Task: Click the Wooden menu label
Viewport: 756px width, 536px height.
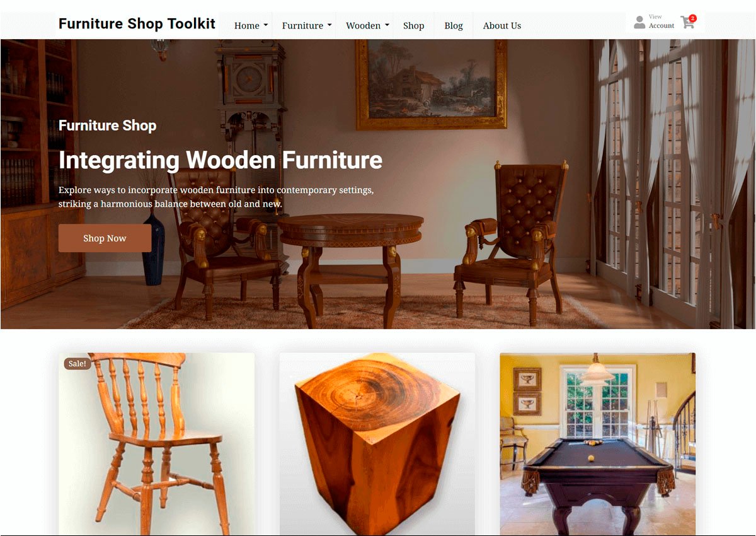Action: [364, 25]
